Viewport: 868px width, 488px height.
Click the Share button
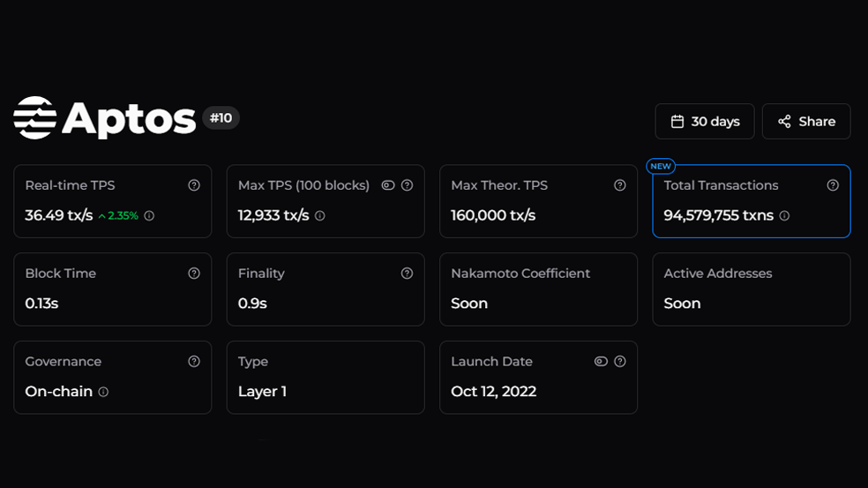click(x=806, y=121)
